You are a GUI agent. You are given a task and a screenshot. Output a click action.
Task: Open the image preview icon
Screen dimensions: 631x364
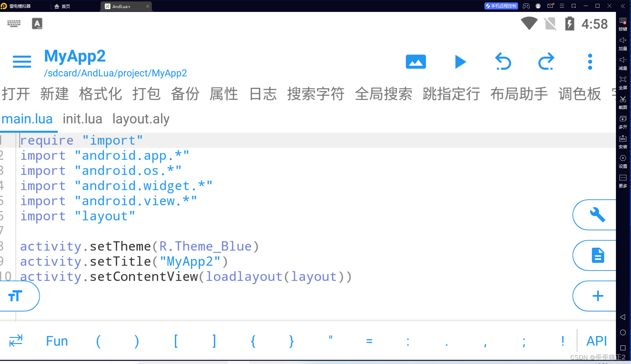(x=416, y=62)
